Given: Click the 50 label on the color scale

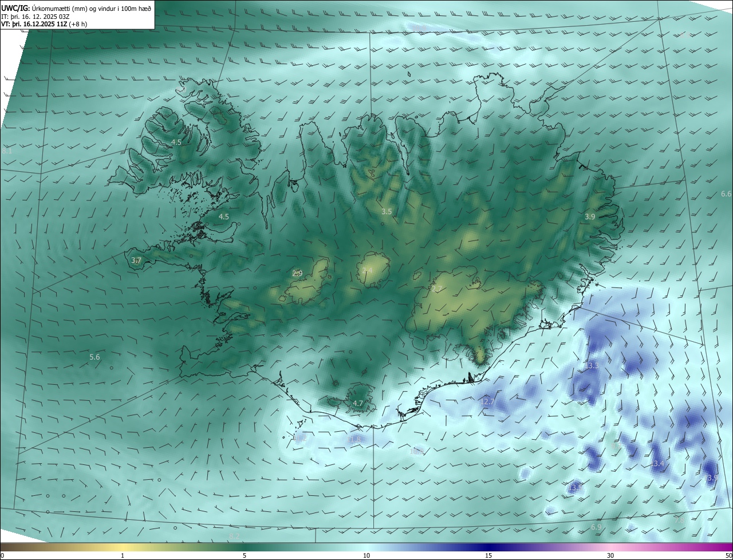Looking at the screenshot, I should (728, 555).
